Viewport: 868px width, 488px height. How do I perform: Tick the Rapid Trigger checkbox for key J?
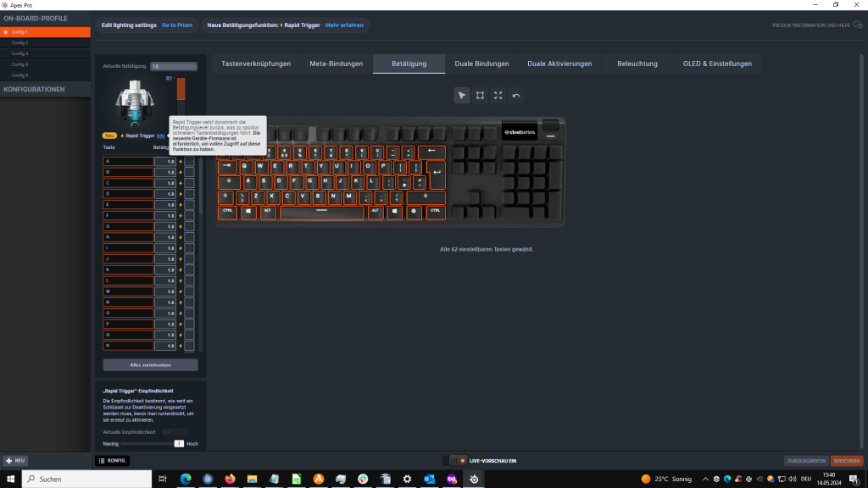click(x=189, y=259)
